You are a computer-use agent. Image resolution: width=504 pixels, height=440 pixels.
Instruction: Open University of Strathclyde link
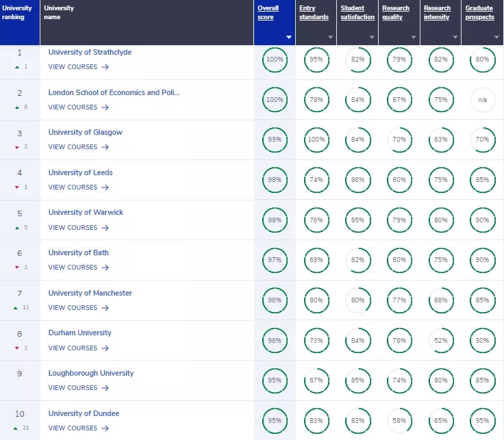[x=90, y=52]
